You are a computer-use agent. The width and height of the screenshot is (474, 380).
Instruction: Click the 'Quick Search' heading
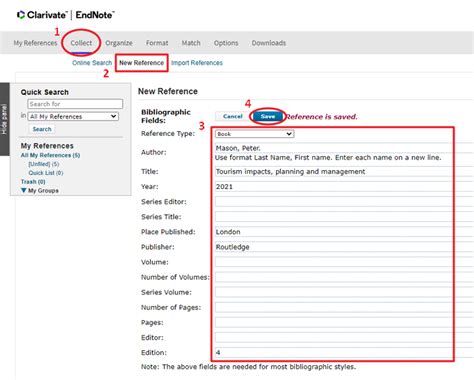coord(45,92)
